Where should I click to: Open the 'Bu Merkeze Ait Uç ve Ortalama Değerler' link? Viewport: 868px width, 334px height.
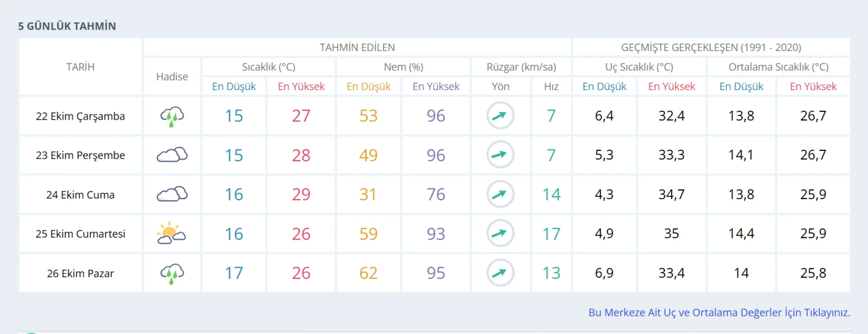(719, 313)
